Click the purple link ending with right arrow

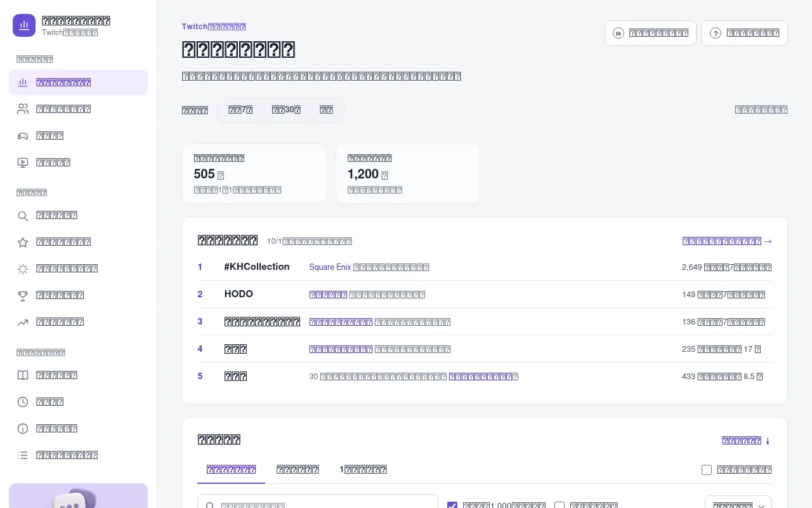727,241
